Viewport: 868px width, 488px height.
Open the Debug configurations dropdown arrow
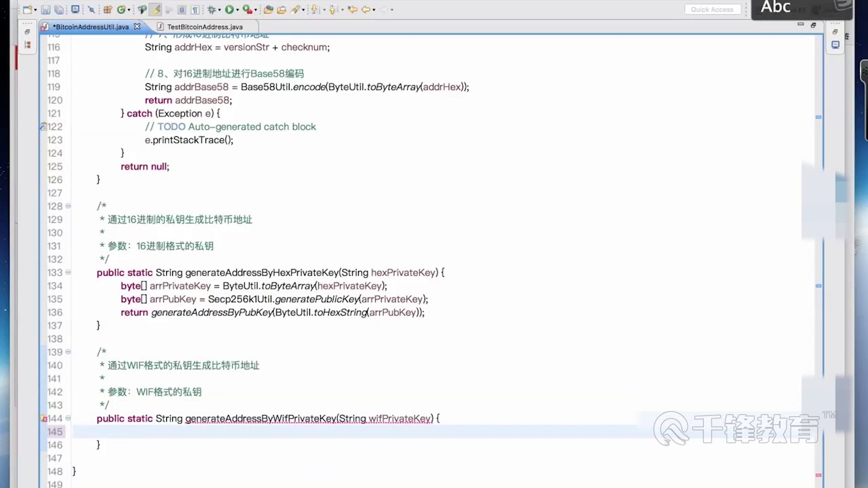[x=220, y=10]
